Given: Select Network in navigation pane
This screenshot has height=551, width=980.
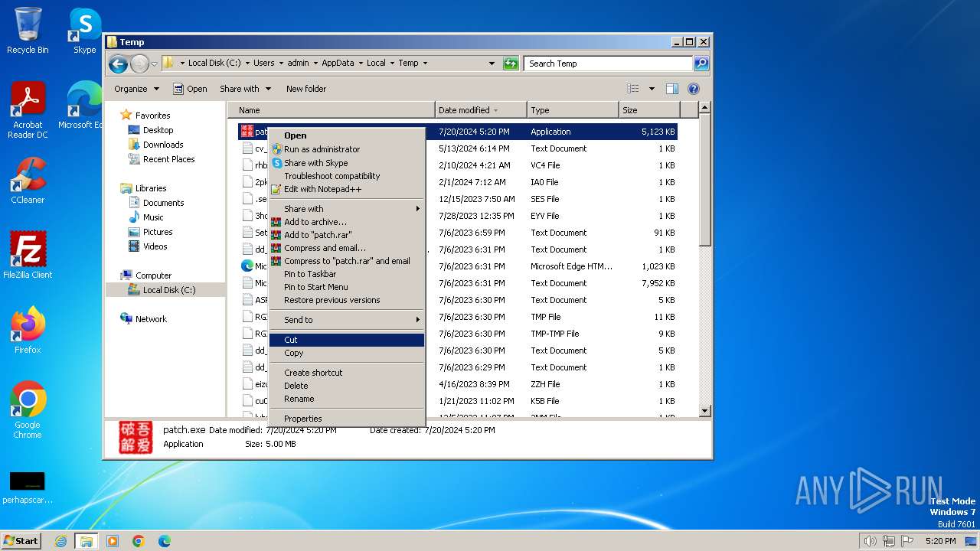Looking at the screenshot, I should pyautogui.click(x=151, y=319).
